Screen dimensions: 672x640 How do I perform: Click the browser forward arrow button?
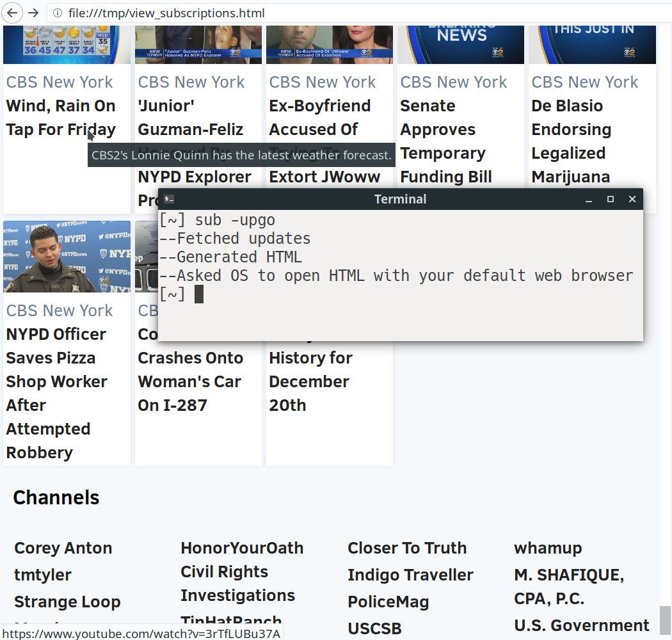33,13
